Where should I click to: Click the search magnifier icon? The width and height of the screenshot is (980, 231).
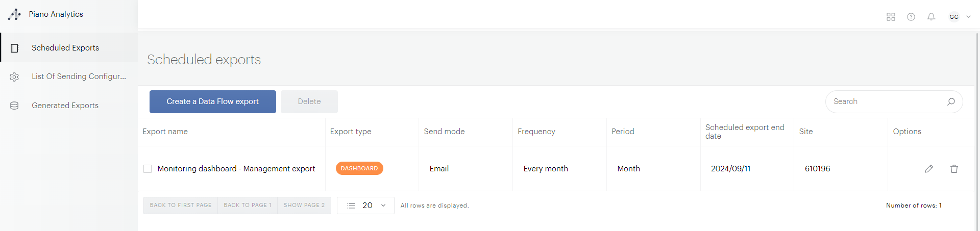(951, 101)
